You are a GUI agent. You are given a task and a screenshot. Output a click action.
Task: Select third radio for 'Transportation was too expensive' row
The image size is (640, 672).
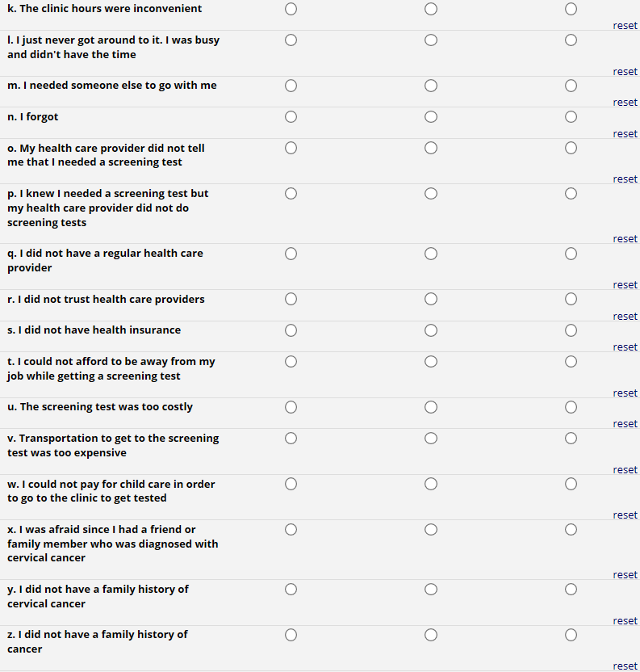571,439
